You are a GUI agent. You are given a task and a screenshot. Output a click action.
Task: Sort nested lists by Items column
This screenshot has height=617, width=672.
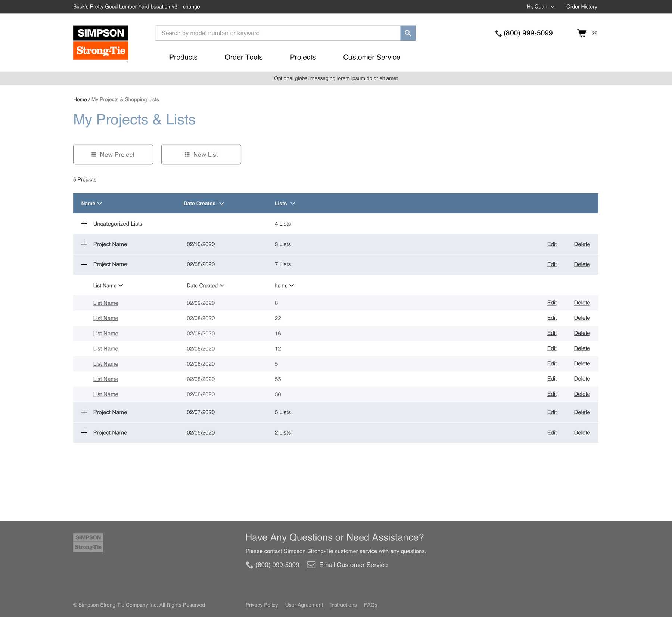coord(284,286)
